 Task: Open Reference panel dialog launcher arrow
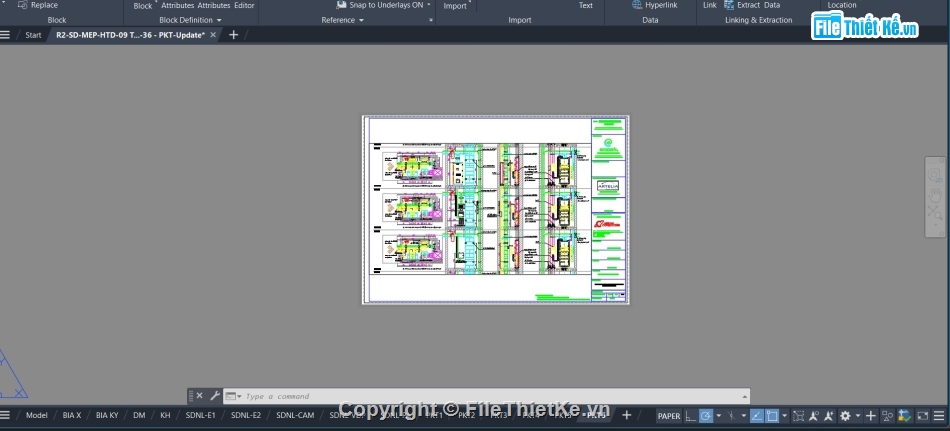click(431, 20)
